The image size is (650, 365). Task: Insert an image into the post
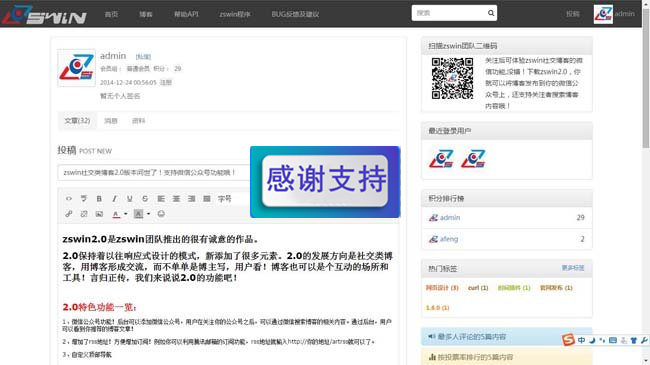pyautogui.click(x=99, y=214)
